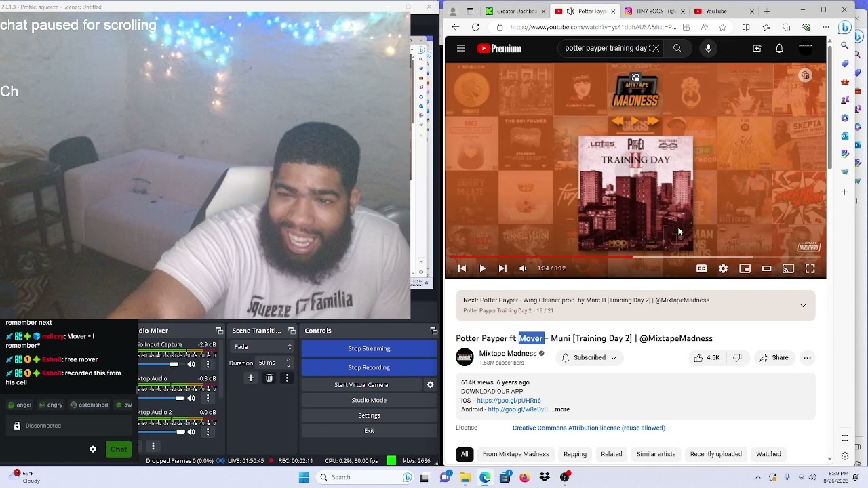This screenshot has height=488, width=868.
Task: Go to the previous video in the playlist
Action: [462, 268]
